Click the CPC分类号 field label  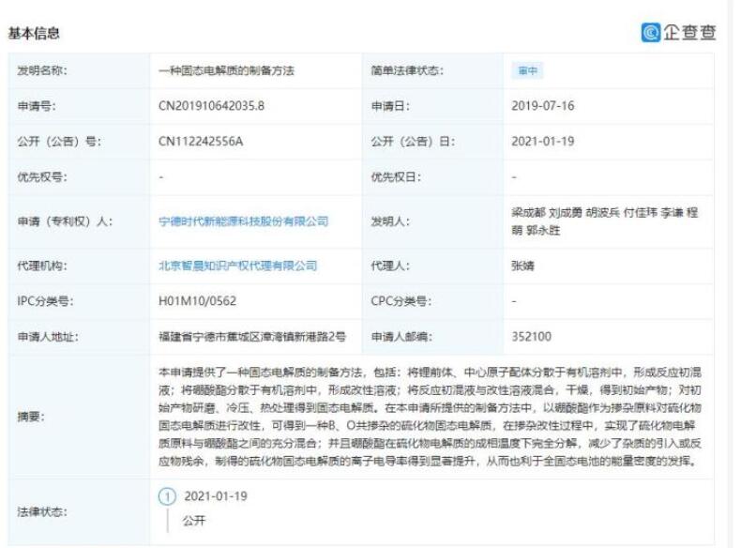pos(401,301)
